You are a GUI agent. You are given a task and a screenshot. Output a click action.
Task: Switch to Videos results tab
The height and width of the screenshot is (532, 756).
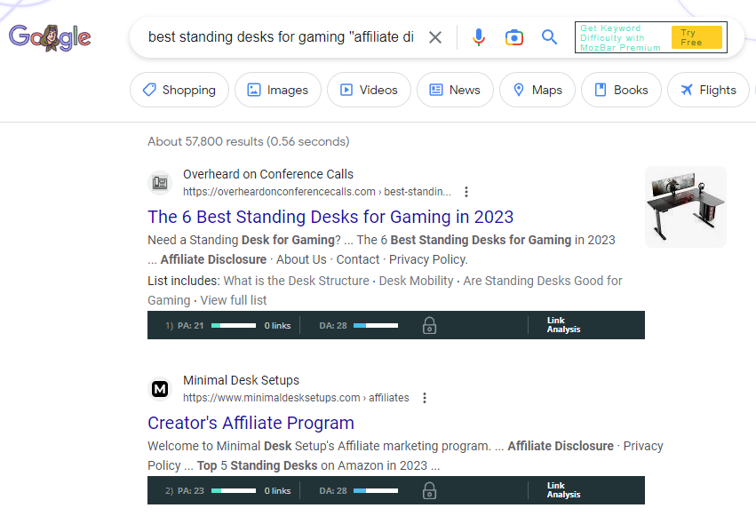(369, 90)
